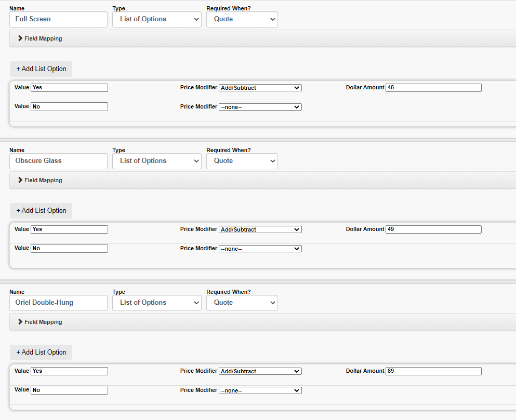Open --none-- price modifier for Obscure Glass

260,249
